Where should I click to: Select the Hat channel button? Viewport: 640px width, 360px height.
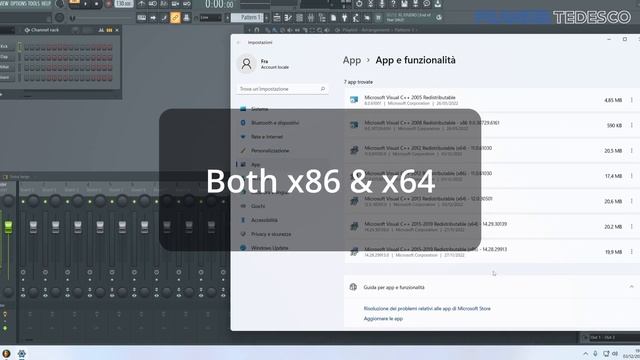pos(7,67)
